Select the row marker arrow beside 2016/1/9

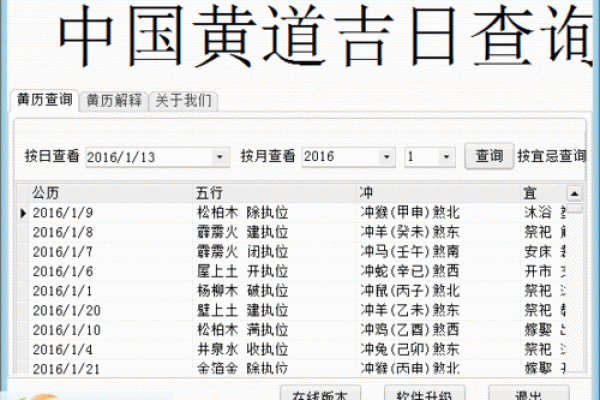click(x=23, y=213)
